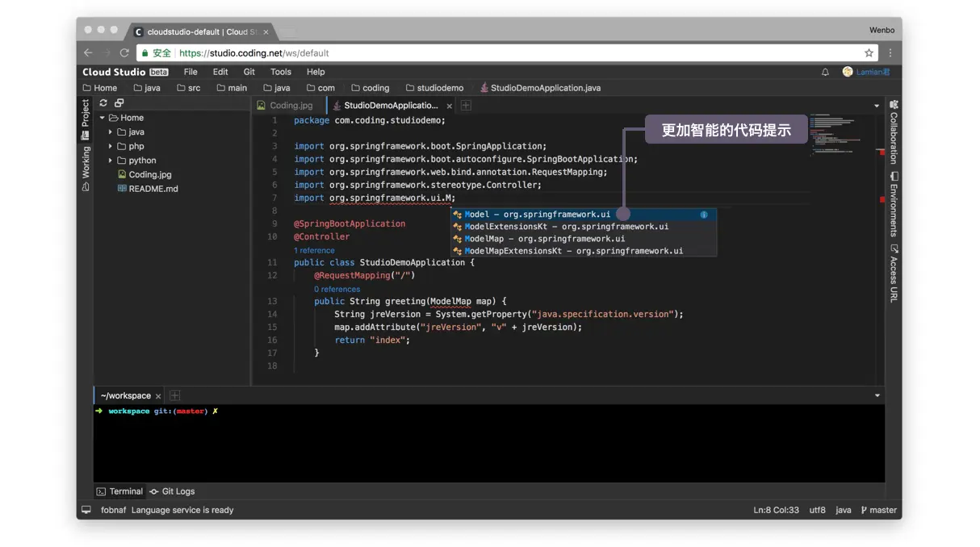Screen dimensions: 980x547
Task: Open the Tools menu
Action: pyautogui.click(x=281, y=72)
